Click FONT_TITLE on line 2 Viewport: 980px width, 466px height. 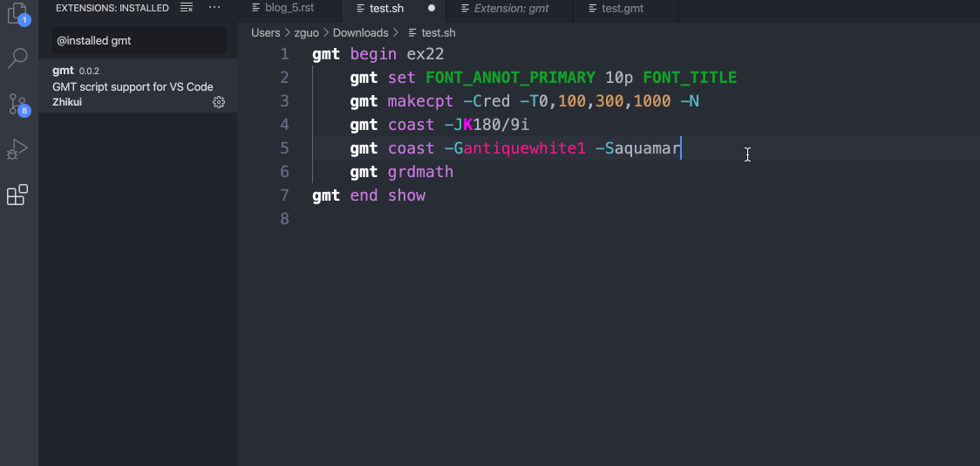point(690,78)
